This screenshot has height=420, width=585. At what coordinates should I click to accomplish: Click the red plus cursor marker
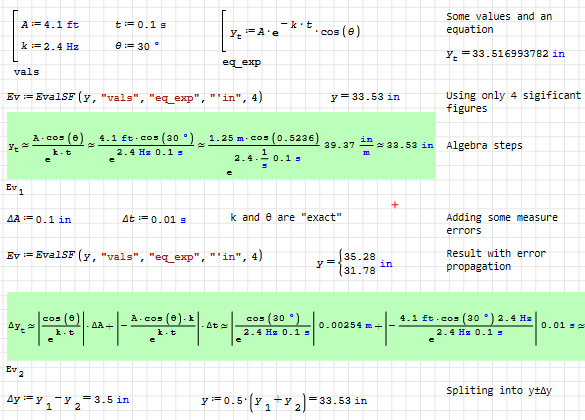tap(395, 205)
